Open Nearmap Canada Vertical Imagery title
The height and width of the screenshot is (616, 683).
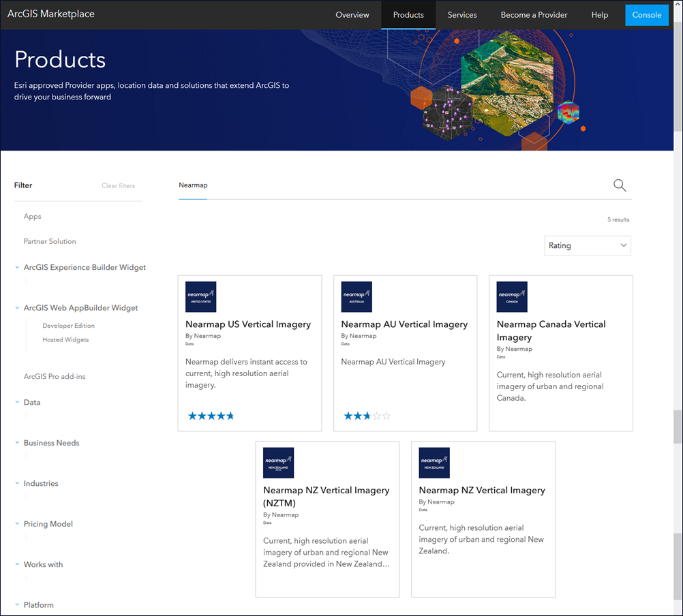pyautogui.click(x=551, y=331)
